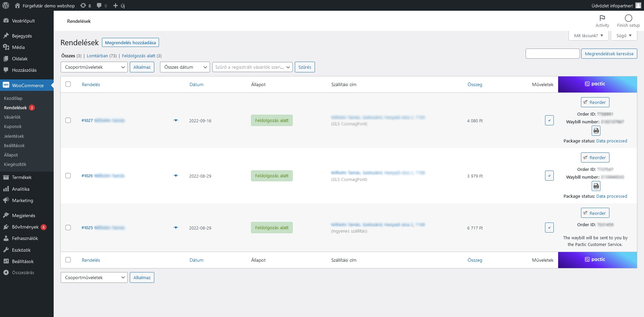Image resolution: width=644 pixels, height=317 pixels.
Task: Open the Activity flag panel
Action: [602, 21]
